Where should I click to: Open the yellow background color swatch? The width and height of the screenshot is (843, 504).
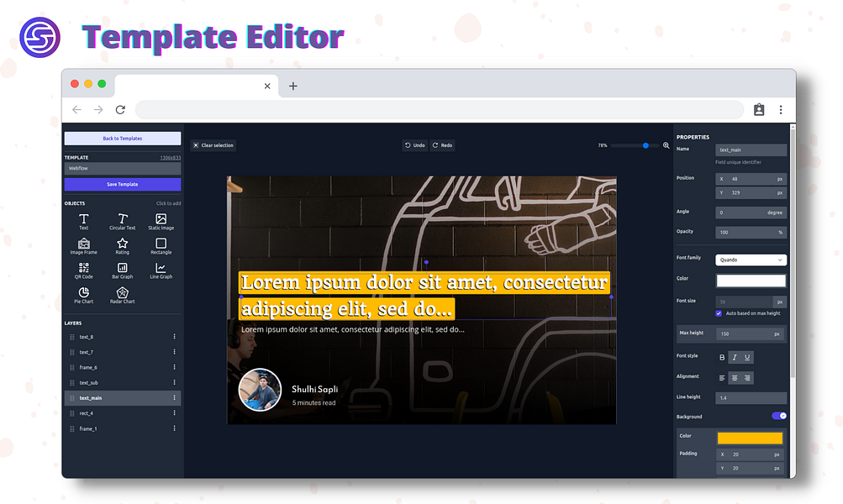point(750,438)
